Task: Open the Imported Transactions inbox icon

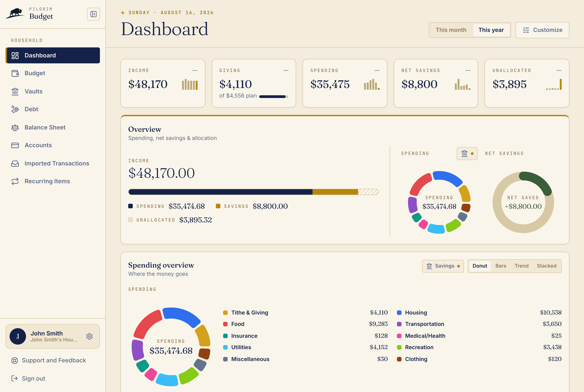Action: (15, 163)
